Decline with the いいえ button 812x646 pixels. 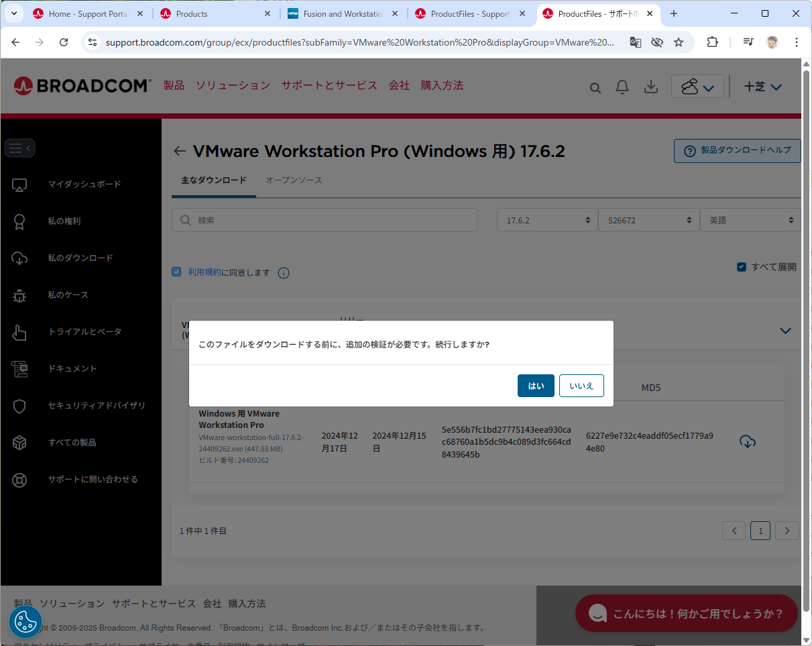581,386
